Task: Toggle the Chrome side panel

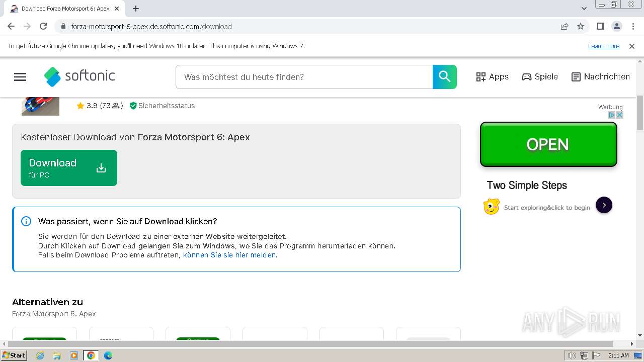Action: tap(600, 26)
